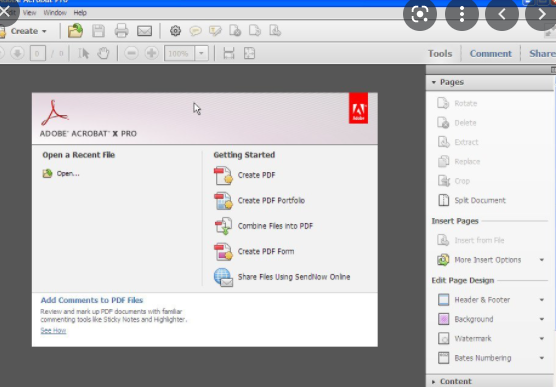Click Insert from File
The width and height of the screenshot is (556, 387).
[471, 240]
